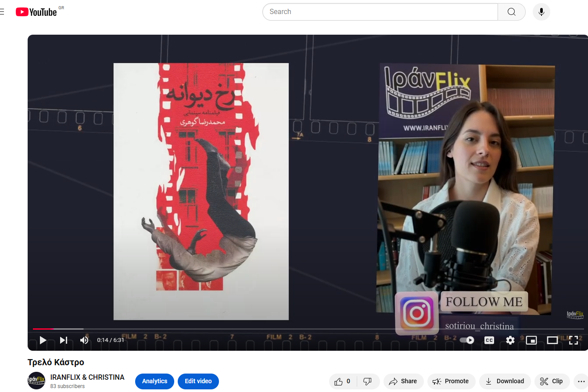This screenshot has height=392, width=588.
Task: Enable theater mode view
Action: 552,340
